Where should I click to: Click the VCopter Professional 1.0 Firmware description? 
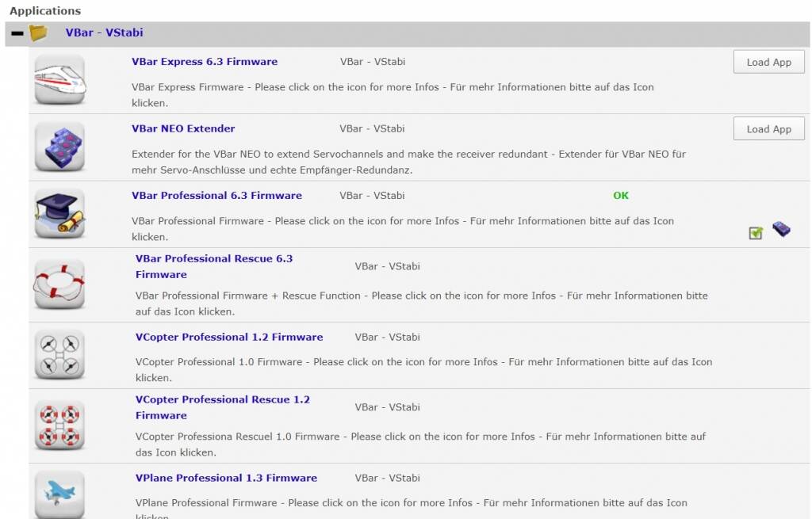(x=423, y=369)
